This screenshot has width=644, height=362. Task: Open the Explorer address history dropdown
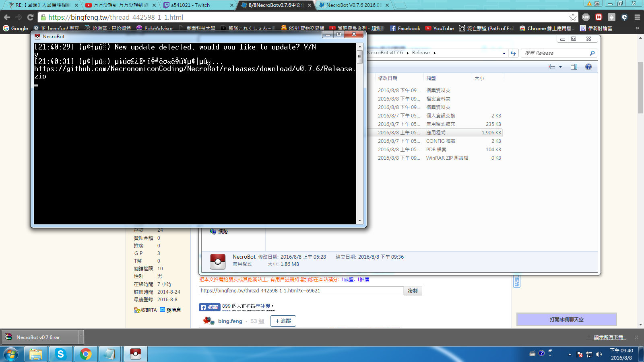click(504, 53)
